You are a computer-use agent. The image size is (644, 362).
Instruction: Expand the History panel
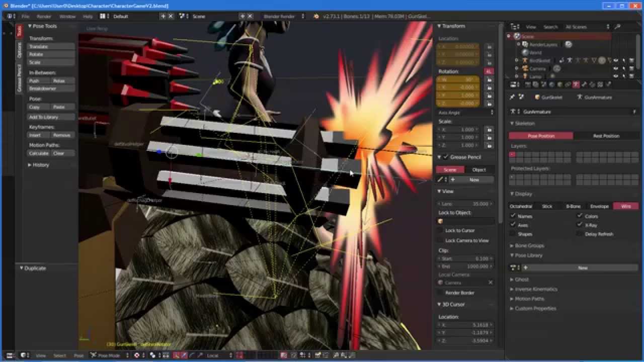click(x=39, y=165)
